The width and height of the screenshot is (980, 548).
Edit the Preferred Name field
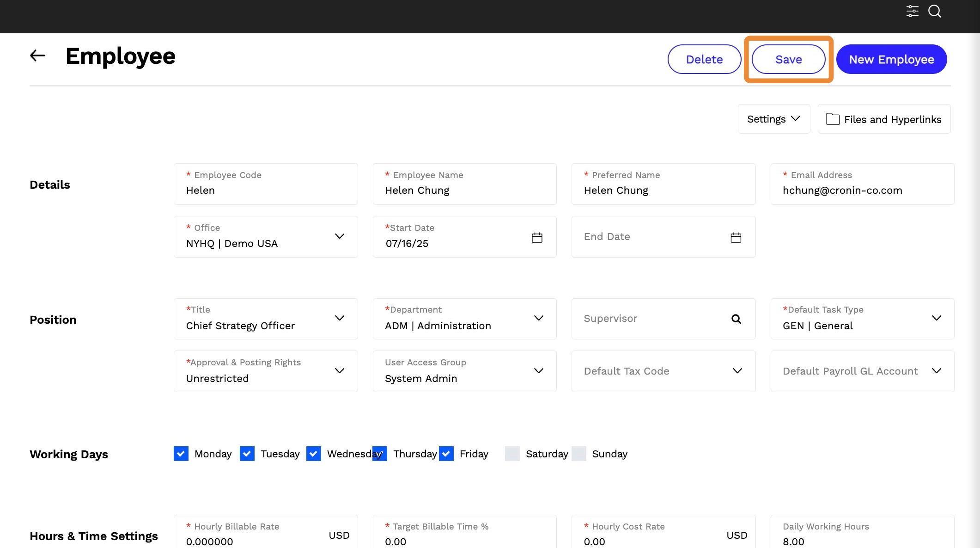click(663, 184)
